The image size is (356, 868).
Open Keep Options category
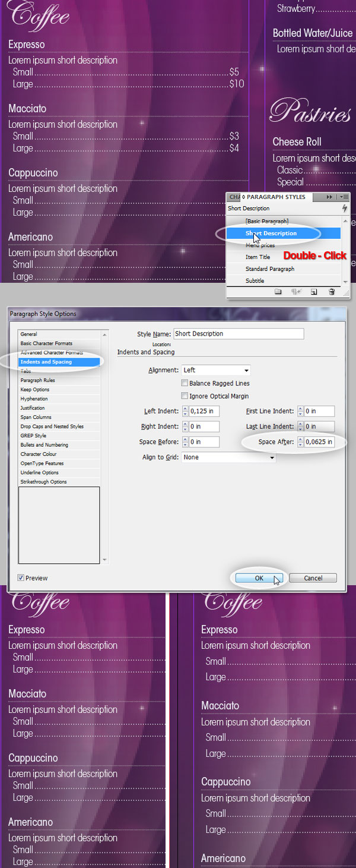click(59, 389)
